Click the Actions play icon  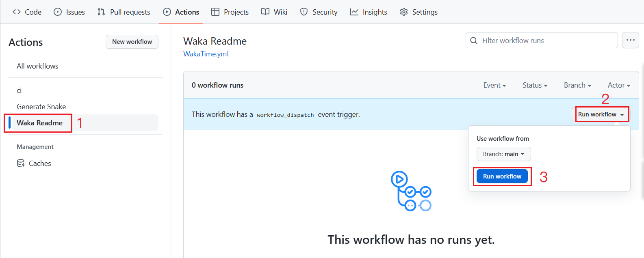pos(167,12)
